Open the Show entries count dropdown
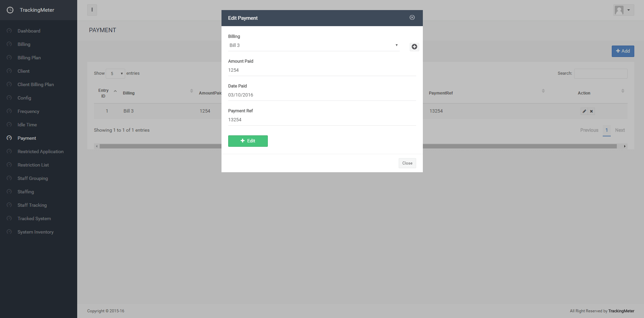644x318 pixels. click(x=115, y=73)
